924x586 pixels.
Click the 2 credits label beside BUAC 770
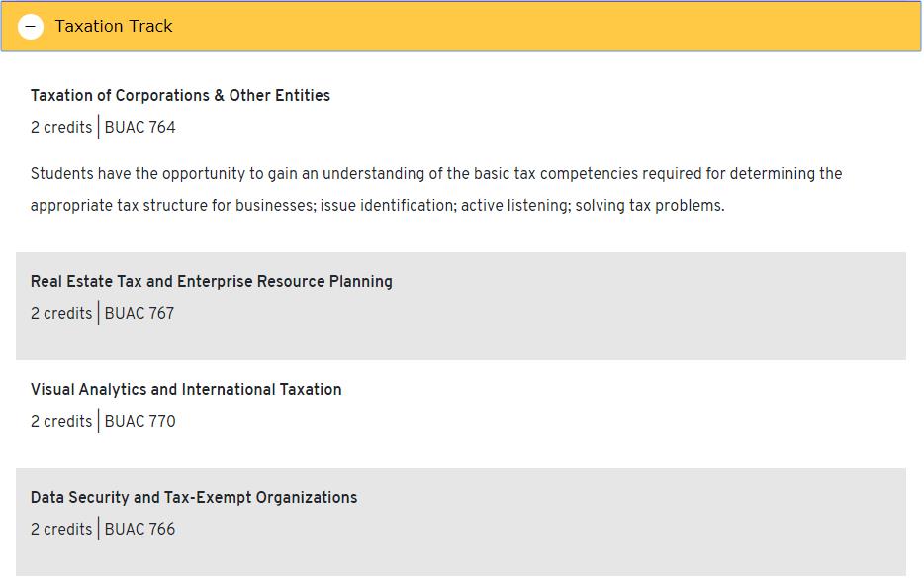click(61, 422)
